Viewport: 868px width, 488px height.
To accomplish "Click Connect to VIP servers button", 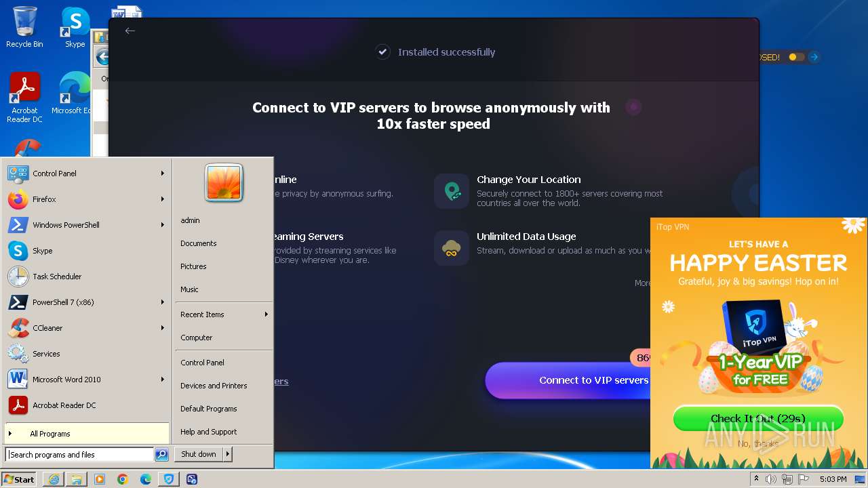I will (568, 380).
